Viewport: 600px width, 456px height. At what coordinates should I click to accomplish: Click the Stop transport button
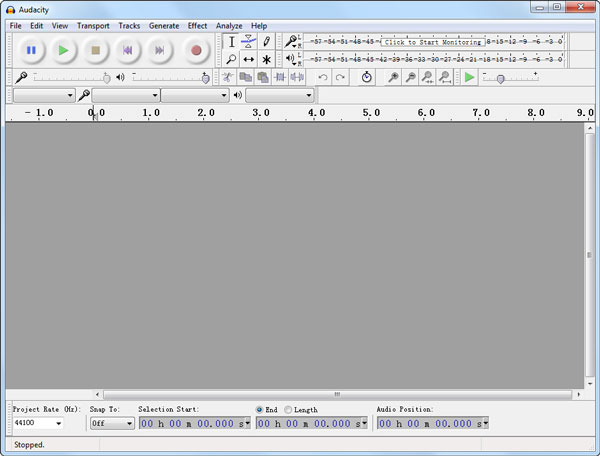pos(95,50)
